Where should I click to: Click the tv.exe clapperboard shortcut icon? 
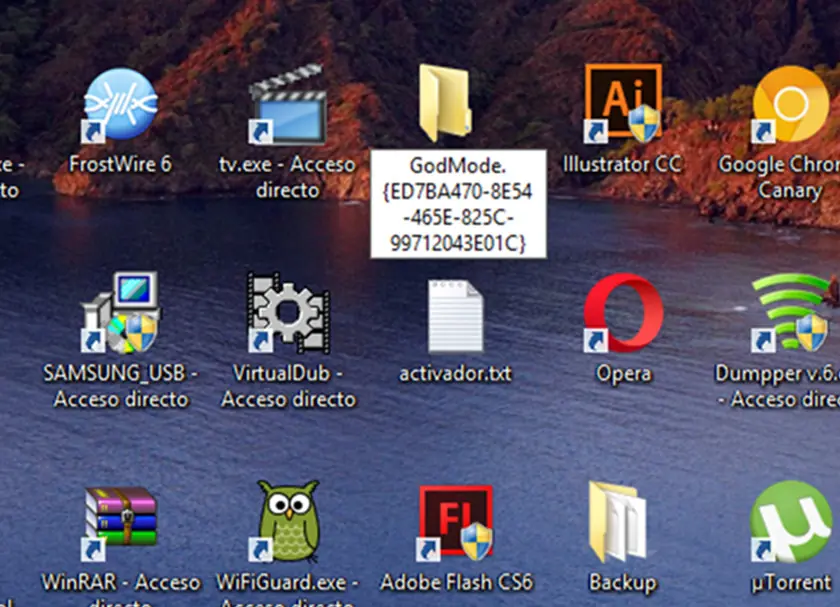click(x=288, y=105)
